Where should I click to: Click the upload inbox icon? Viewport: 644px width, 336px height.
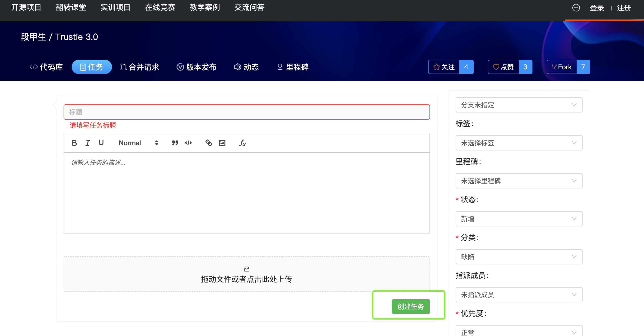[x=247, y=269]
